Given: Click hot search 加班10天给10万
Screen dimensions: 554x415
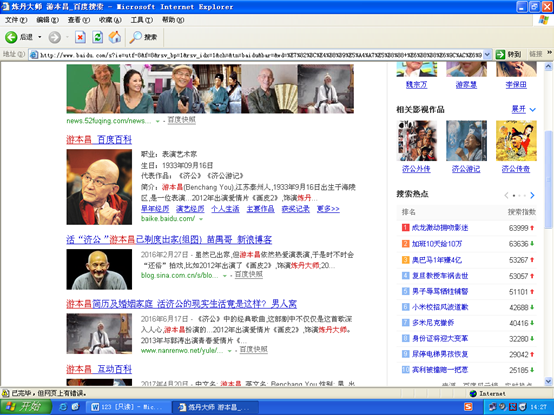Looking at the screenshot, I should (437, 244).
